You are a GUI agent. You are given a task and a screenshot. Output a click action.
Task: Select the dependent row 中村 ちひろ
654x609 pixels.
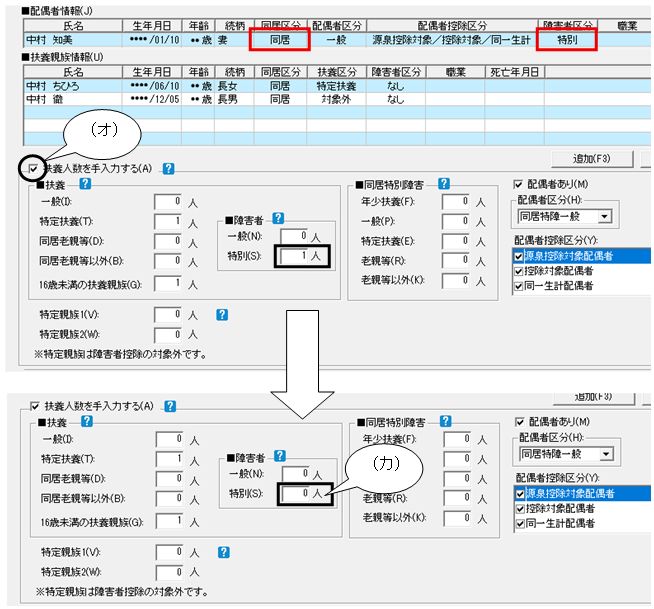tap(337, 86)
